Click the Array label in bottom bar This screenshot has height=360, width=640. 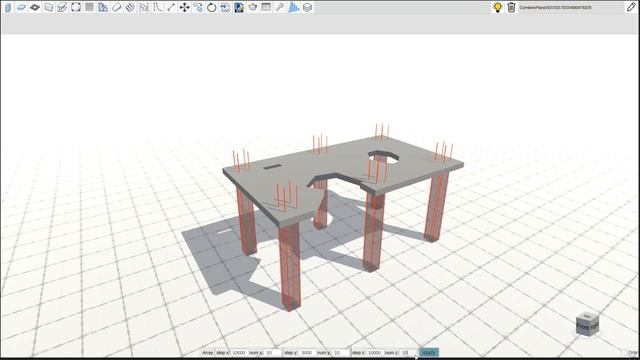[208, 353]
